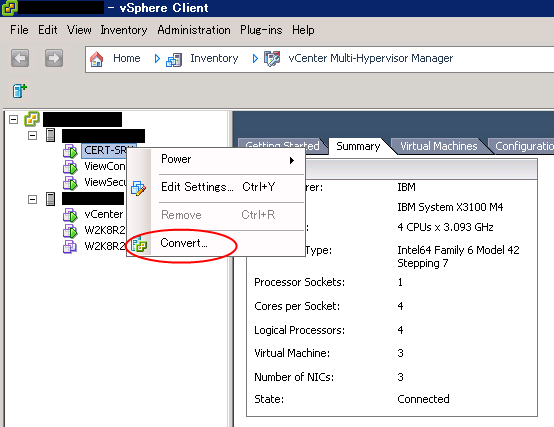Click the IBM System X3100 M4 value

coord(450,207)
